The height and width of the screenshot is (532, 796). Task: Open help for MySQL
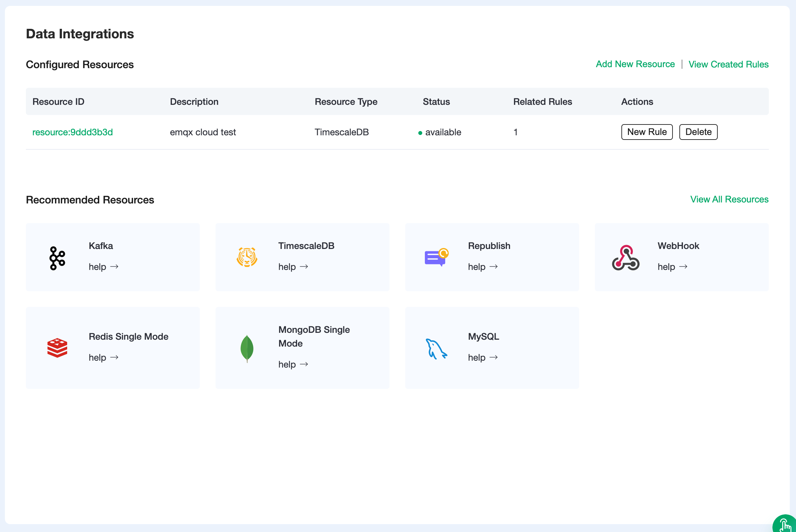(483, 357)
